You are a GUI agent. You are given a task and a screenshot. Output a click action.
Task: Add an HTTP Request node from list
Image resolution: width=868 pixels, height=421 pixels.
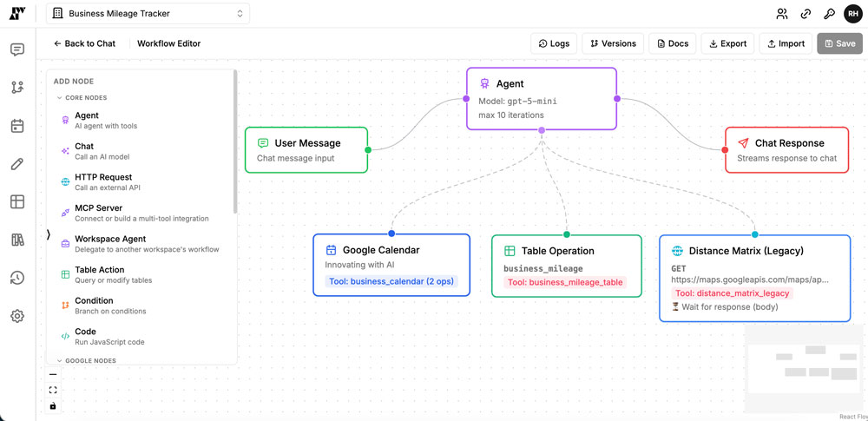143,182
